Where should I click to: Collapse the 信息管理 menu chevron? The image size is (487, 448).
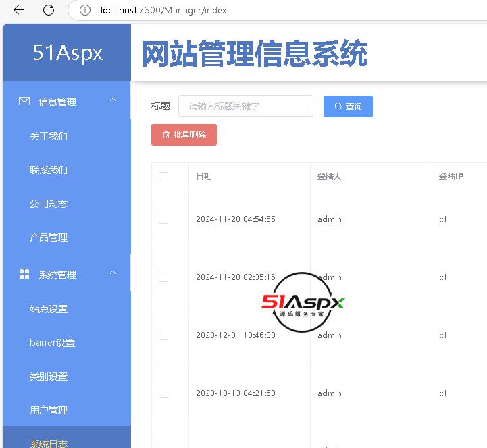click(113, 101)
